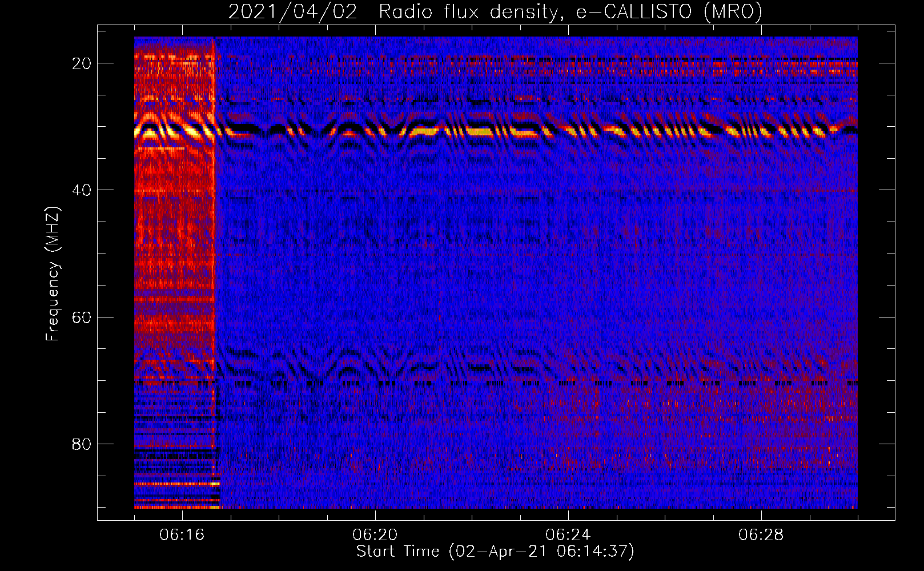Click the "Start Time (02-Apr-21 06:14:37)" label
Image resolution: width=924 pixels, height=571 pixels.
(x=495, y=552)
